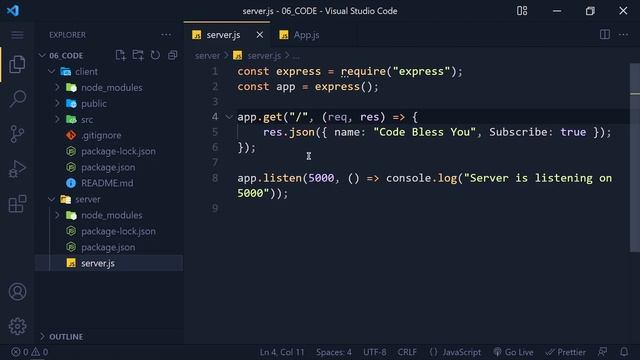The width and height of the screenshot is (640, 360).
Task: Open server package.json file
Action: 109,247
